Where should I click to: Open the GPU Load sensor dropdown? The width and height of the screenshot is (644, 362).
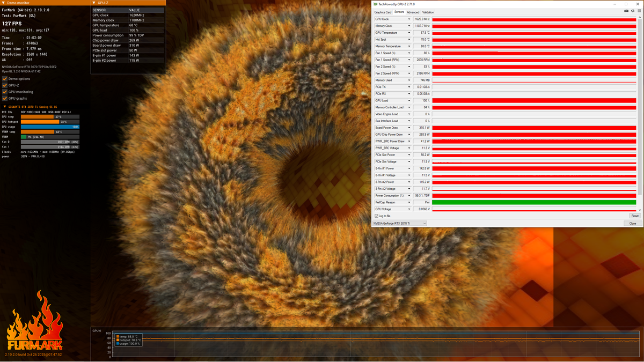pos(409,100)
